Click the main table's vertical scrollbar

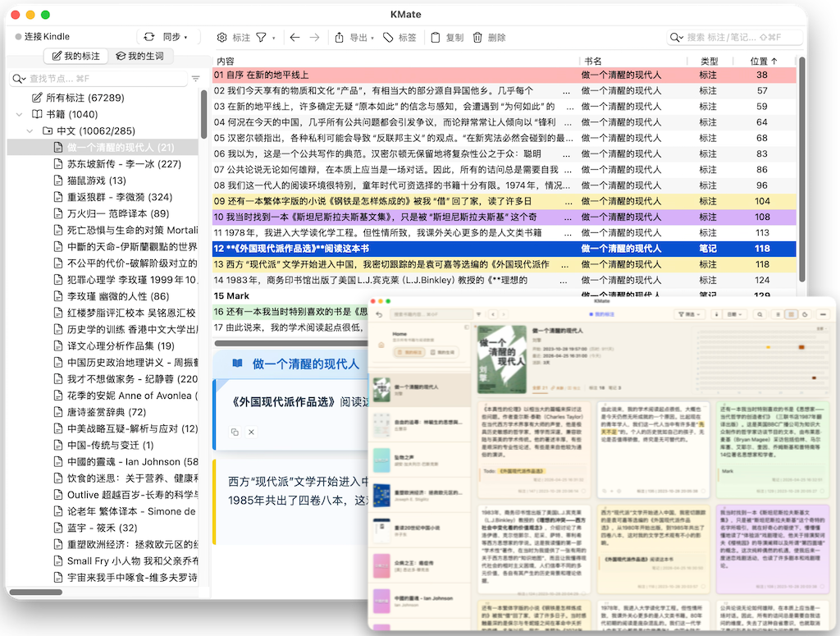(802, 169)
